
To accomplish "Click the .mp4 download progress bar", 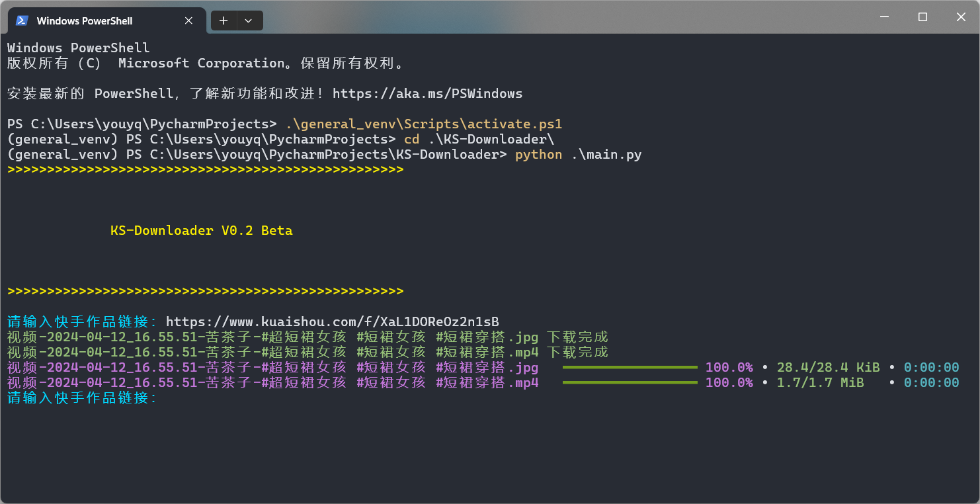I will [630, 382].
